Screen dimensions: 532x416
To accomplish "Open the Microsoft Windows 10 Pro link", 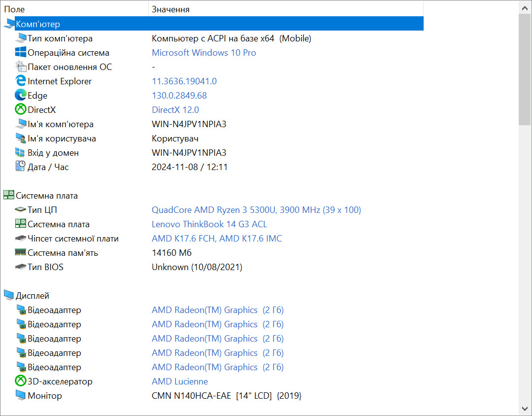I will (203, 53).
